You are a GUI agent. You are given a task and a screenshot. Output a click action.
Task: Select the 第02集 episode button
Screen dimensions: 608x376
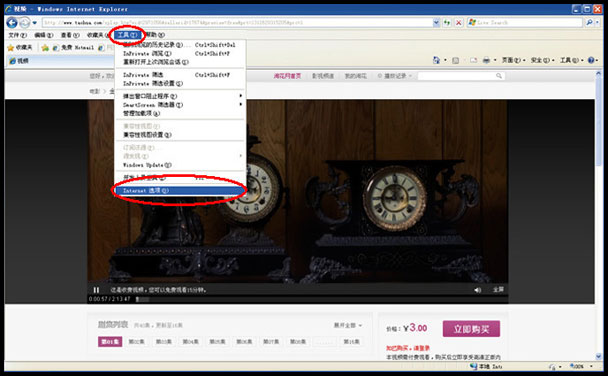pyautogui.click(x=136, y=342)
